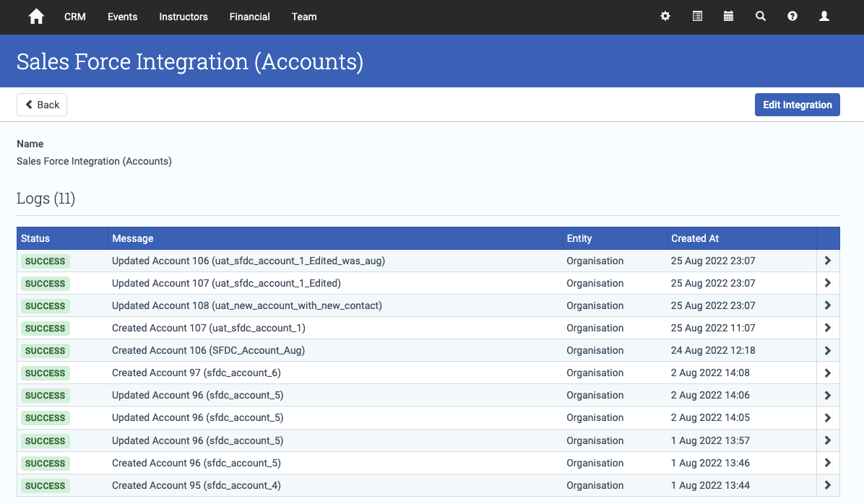Click SUCCESS badge for Updated Account 108

[x=46, y=305]
